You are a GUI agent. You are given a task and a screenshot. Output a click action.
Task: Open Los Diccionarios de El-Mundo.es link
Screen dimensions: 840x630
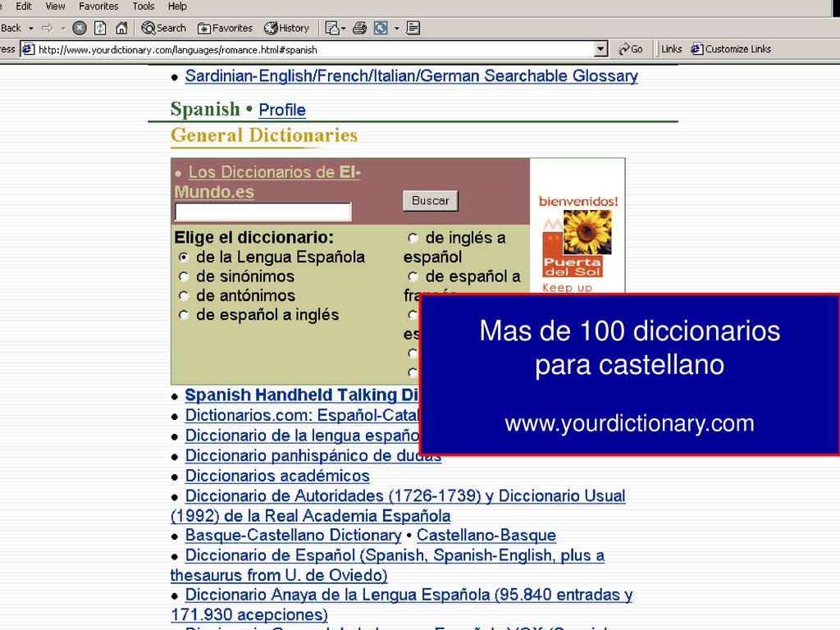267,182
